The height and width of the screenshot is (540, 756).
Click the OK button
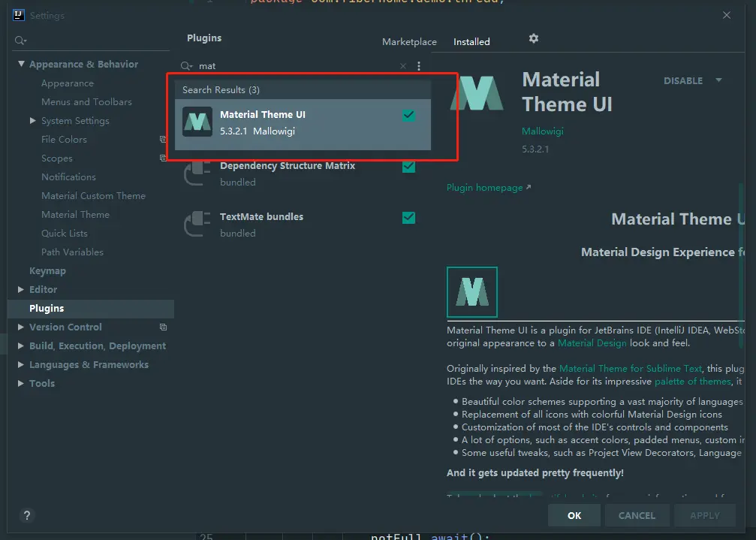[574, 515]
